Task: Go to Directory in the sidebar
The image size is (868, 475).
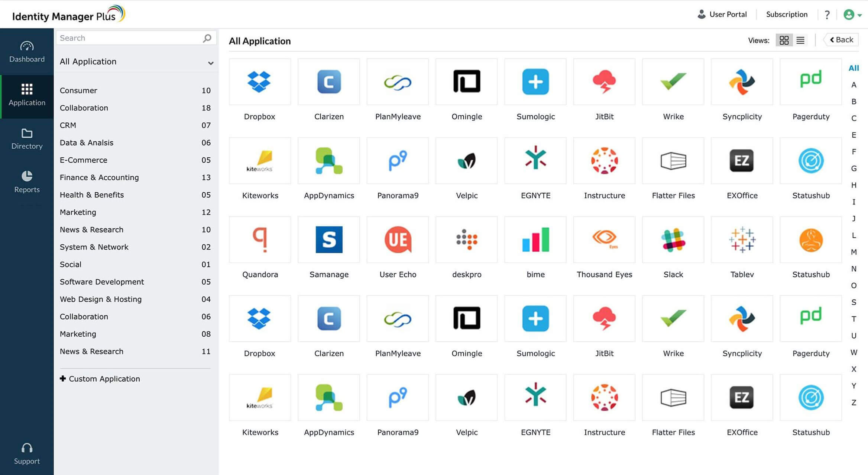Action: [x=27, y=139]
